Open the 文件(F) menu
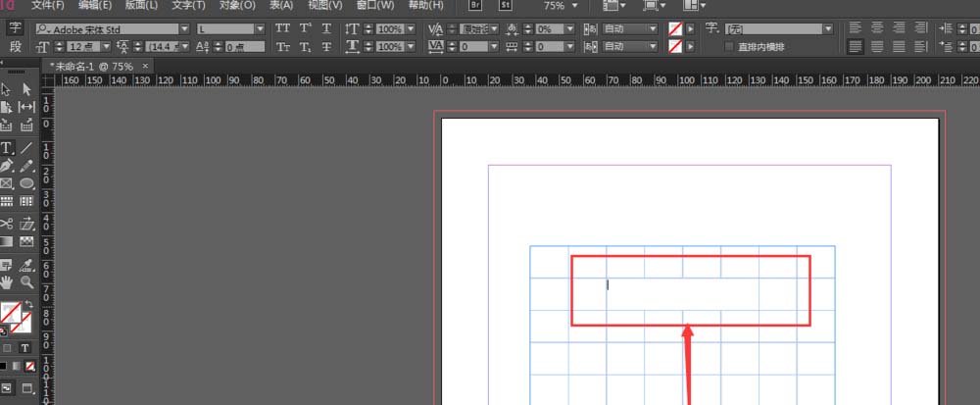980x405 pixels. tap(47, 5)
